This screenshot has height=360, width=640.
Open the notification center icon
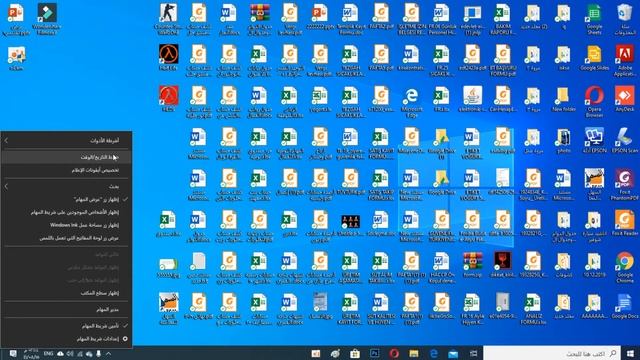13,353
